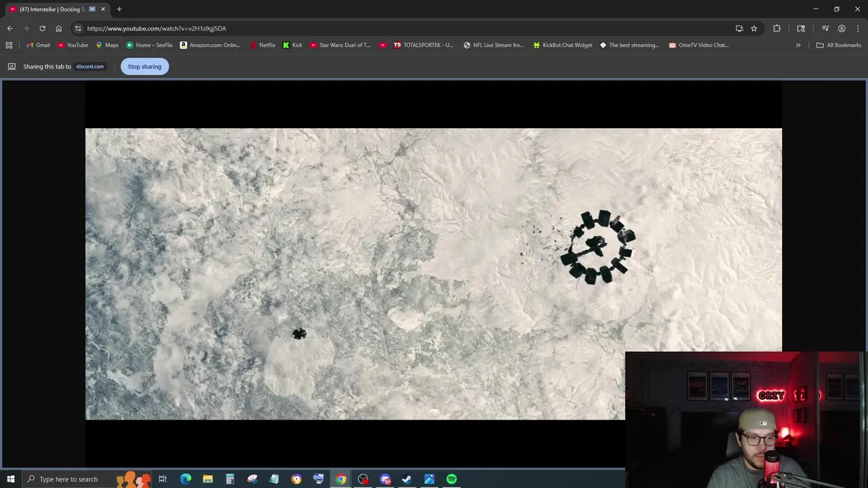Open the Kick bookmark

click(292, 45)
